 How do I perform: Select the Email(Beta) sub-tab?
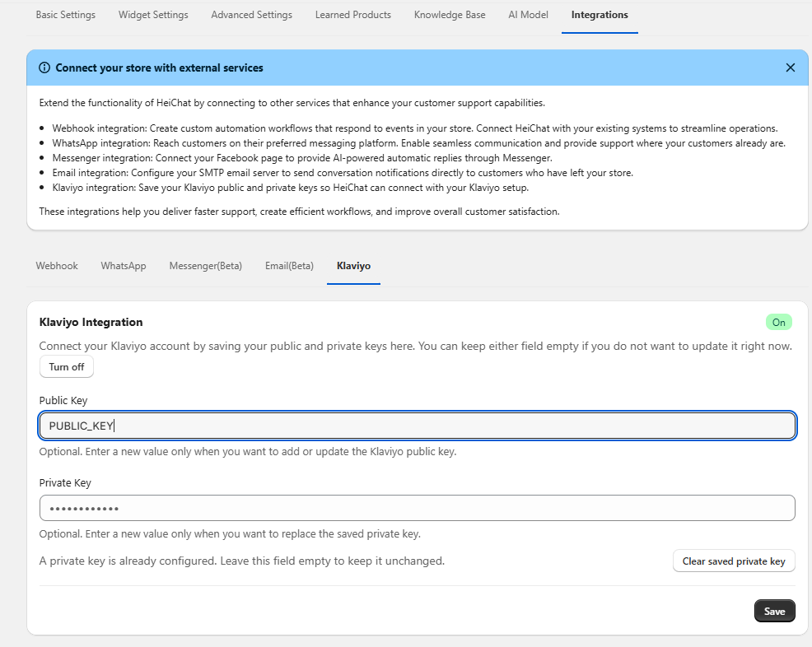point(289,266)
